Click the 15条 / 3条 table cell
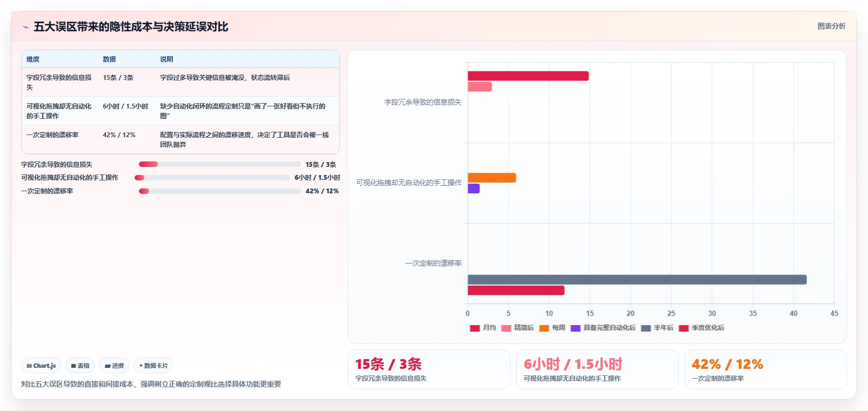Image resolution: width=868 pixels, height=411 pixels. [118, 78]
